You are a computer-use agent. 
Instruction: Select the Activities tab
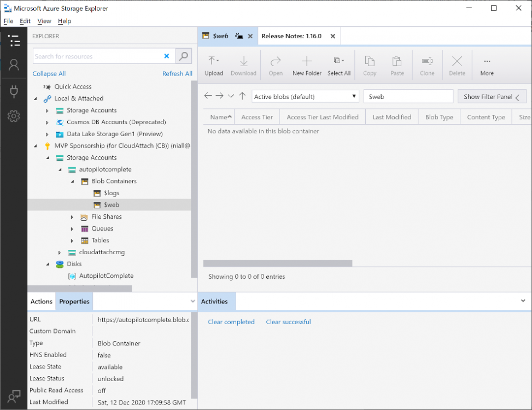click(217, 301)
